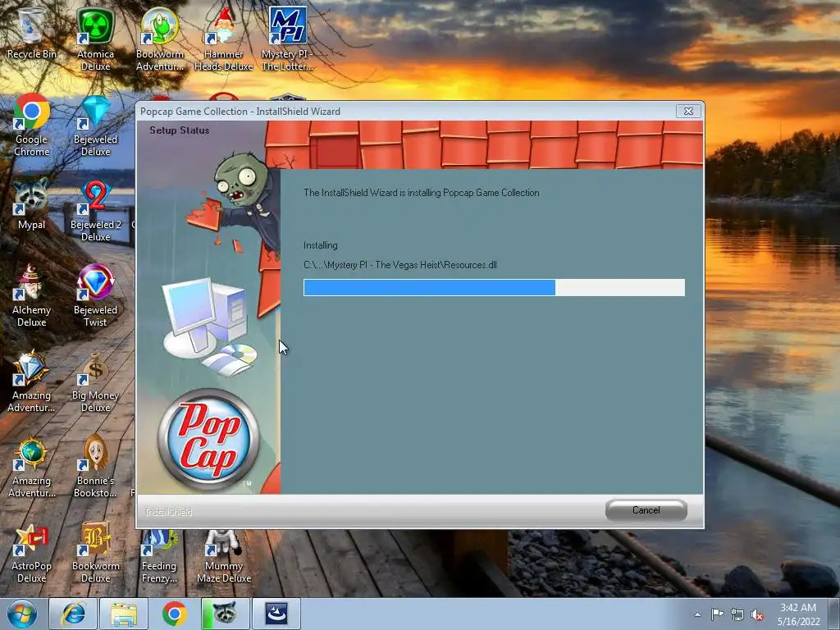Close the InstallShield Wizard window

(688, 111)
